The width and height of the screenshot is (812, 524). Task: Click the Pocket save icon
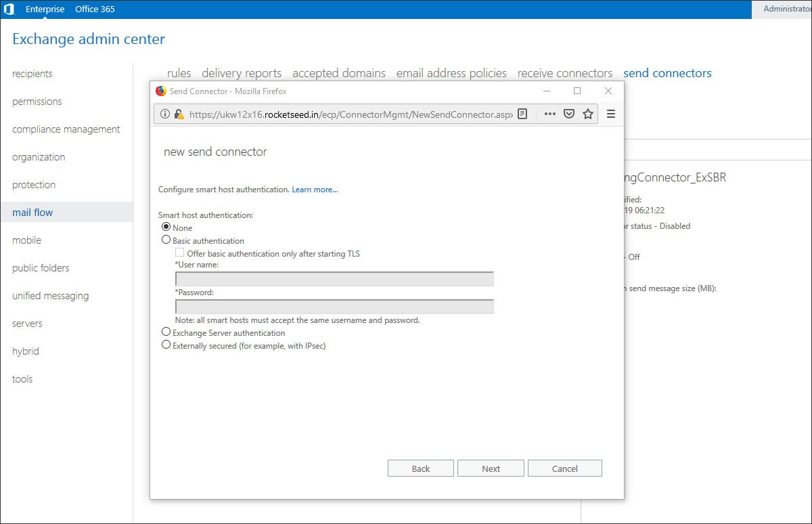pos(569,114)
